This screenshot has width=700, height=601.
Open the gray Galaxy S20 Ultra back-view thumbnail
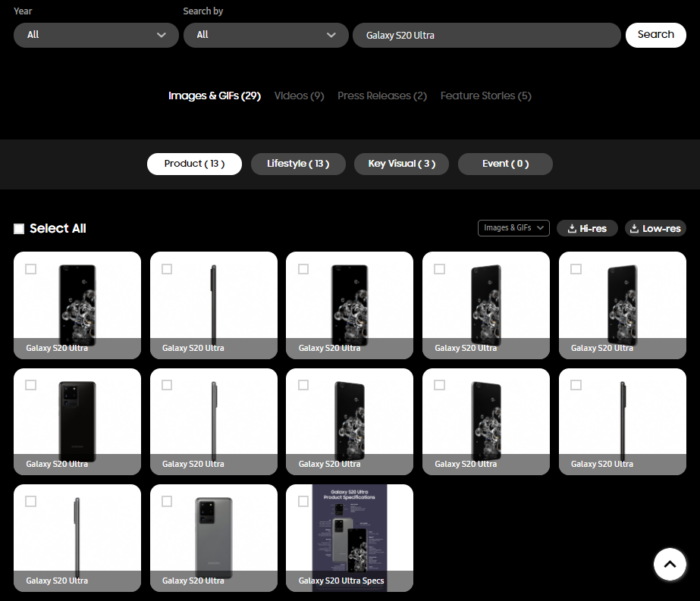[214, 538]
